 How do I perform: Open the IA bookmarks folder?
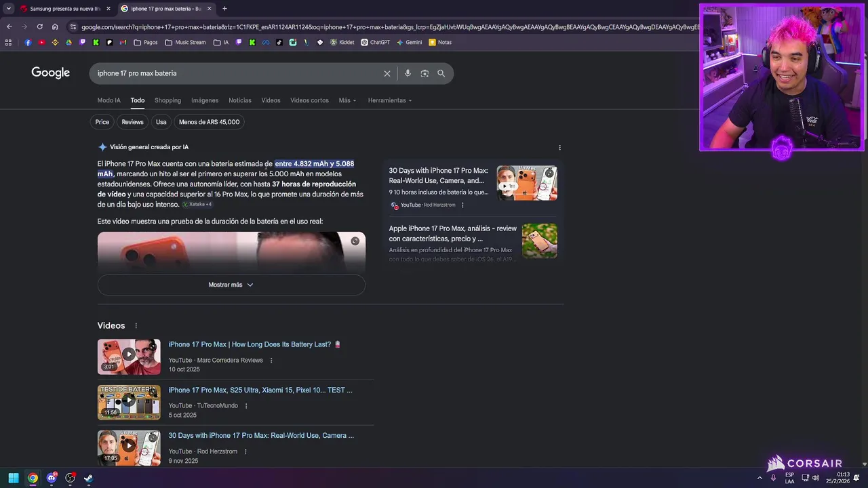pyautogui.click(x=221, y=42)
